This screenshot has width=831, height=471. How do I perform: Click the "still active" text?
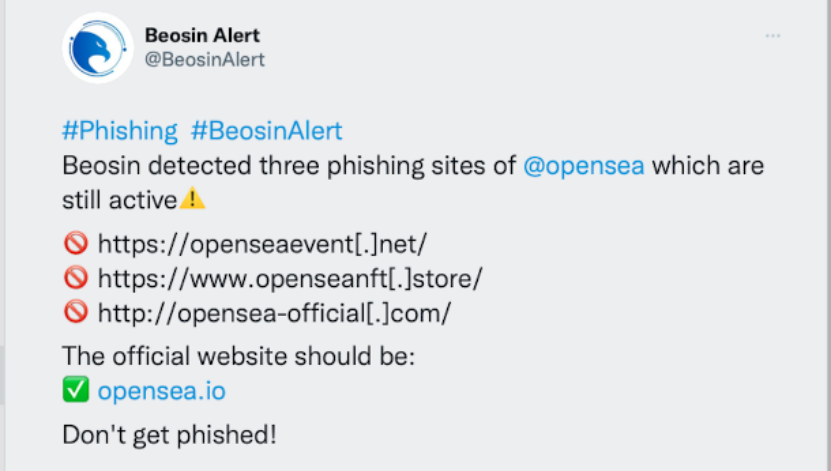click(x=120, y=200)
